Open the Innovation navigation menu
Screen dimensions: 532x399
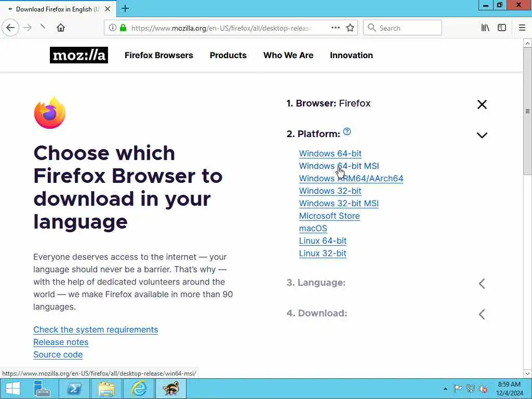tap(351, 55)
